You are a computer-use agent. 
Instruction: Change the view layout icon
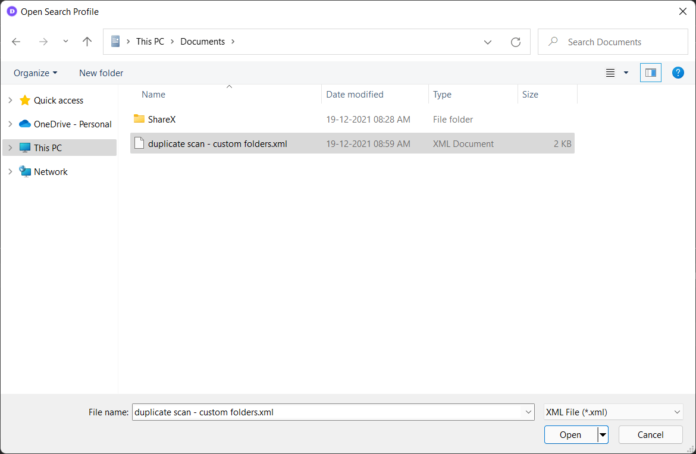click(610, 73)
